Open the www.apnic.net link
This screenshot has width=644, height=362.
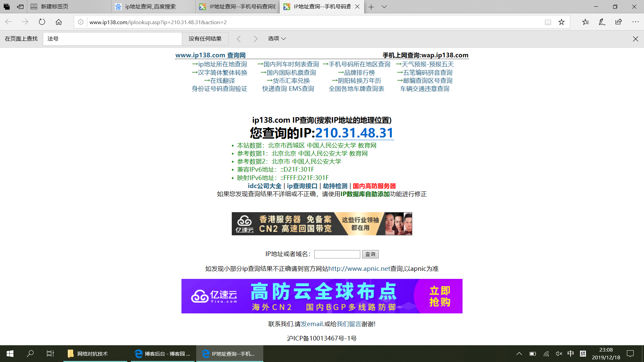pyautogui.click(x=359, y=268)
